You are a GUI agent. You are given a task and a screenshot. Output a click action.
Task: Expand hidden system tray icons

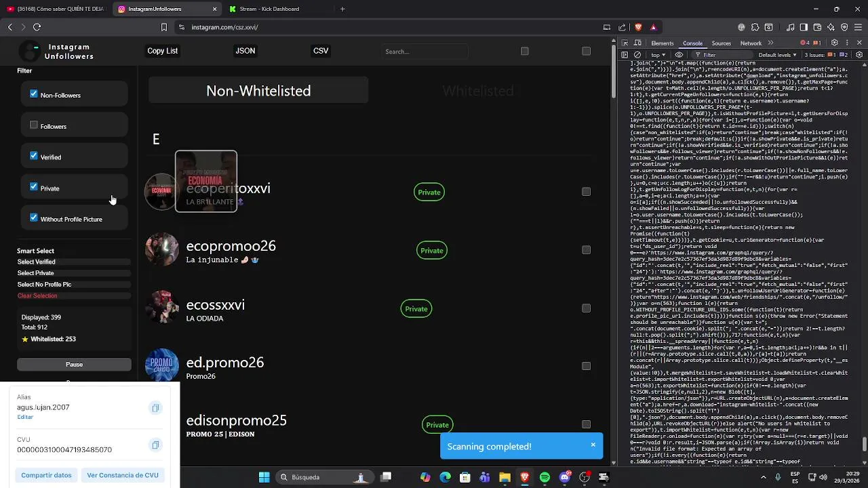click(764, 477)
